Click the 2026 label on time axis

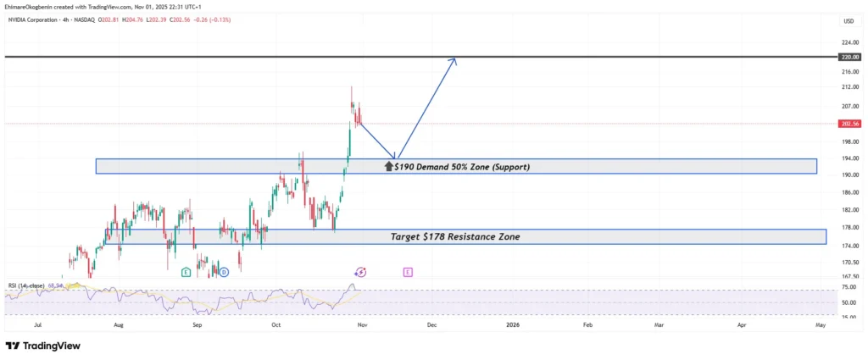pyautogui.click(x=513, y=326)
